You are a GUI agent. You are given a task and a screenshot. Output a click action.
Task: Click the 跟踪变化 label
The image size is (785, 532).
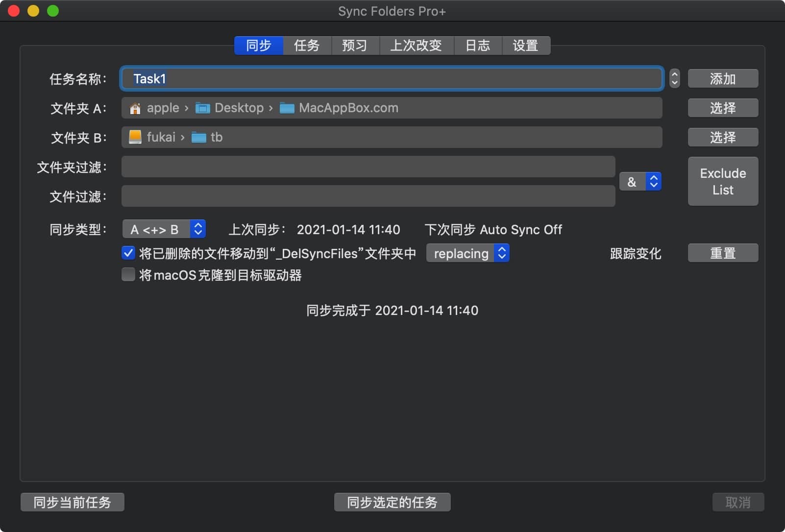tap(636, 253)
